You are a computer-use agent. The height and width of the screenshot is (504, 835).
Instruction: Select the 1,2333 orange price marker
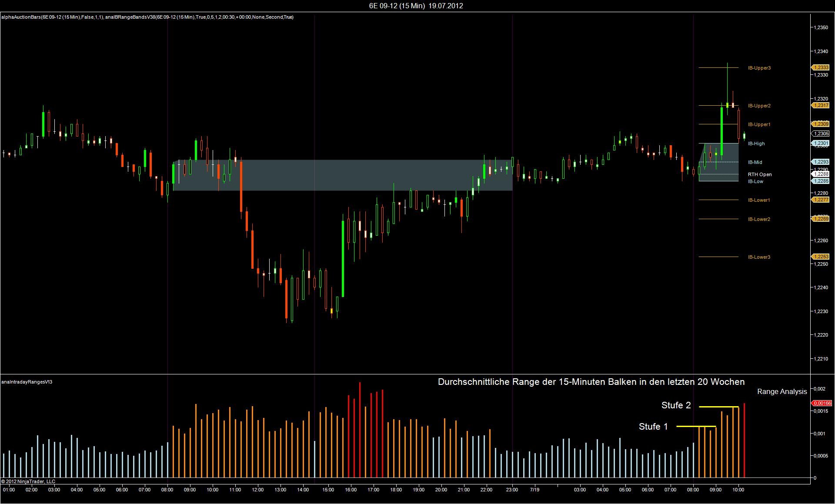click(x=821, y=67)
